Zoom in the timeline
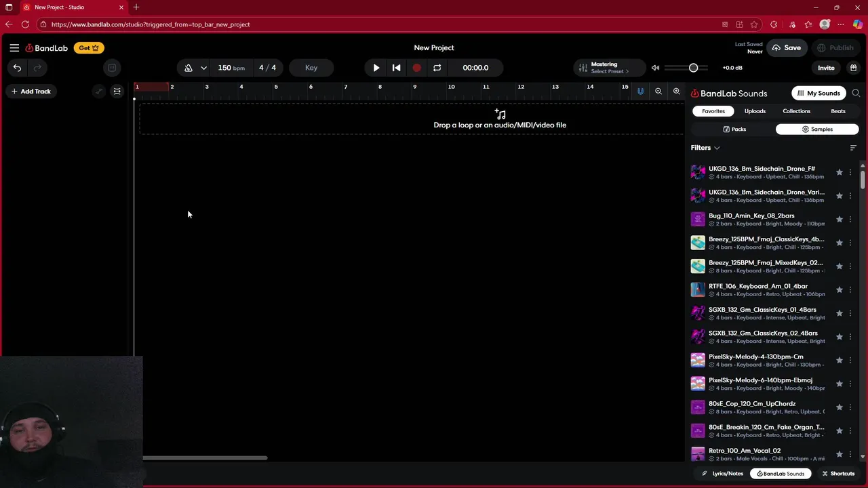 pos(676,91)
